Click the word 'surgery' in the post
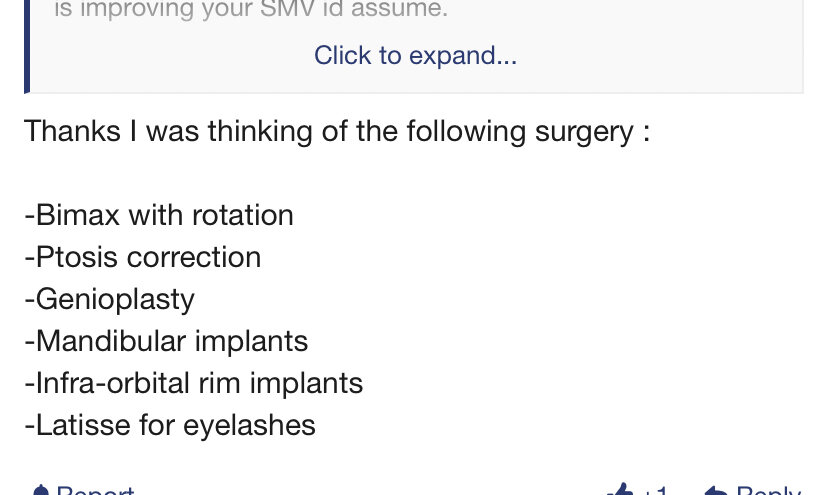Screen dimensions: 828x495 coord(584,132)
